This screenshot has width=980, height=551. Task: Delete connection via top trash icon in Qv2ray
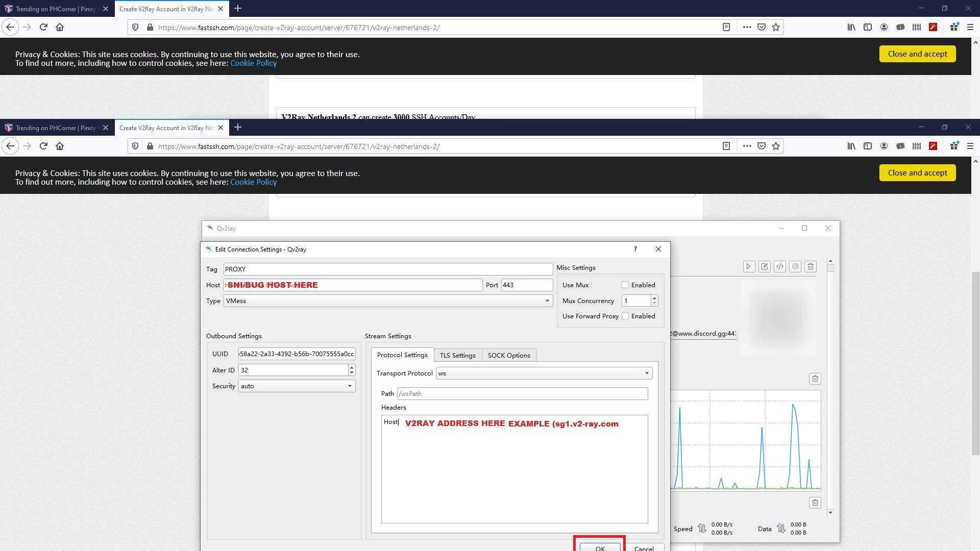click(x=811, y=266)
